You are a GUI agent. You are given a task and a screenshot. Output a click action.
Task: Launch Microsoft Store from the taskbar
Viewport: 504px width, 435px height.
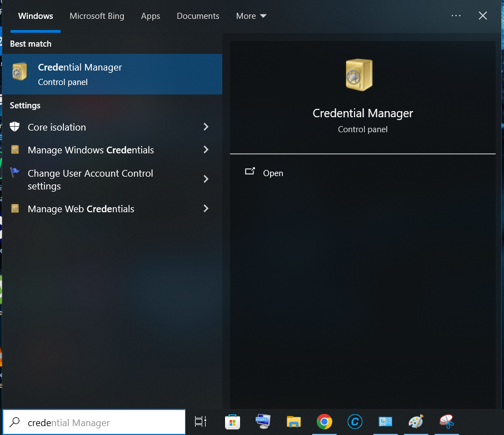coord(232,422)
